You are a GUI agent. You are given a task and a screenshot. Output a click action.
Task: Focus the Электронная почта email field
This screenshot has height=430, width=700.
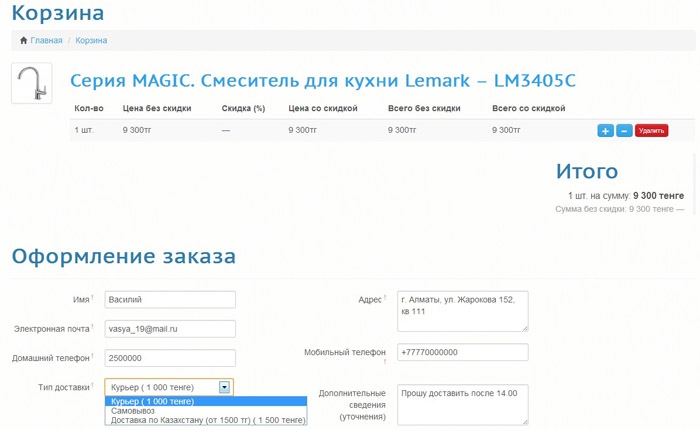point(169,328)
